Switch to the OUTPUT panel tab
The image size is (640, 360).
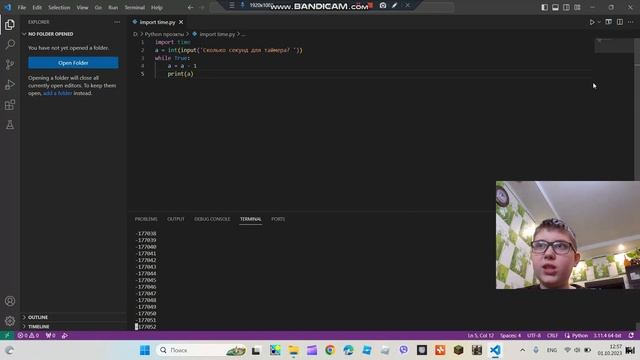point(176,219)
